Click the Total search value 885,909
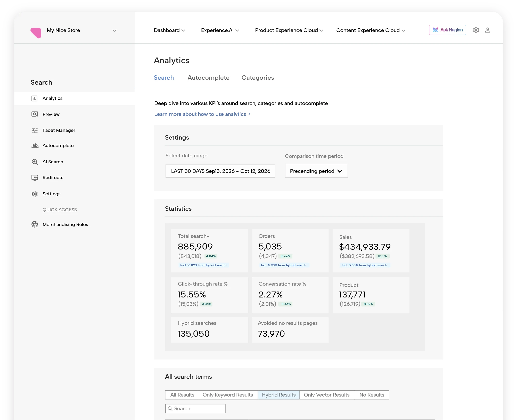Screen dimensions: 517x420 [x=195, y=246]
